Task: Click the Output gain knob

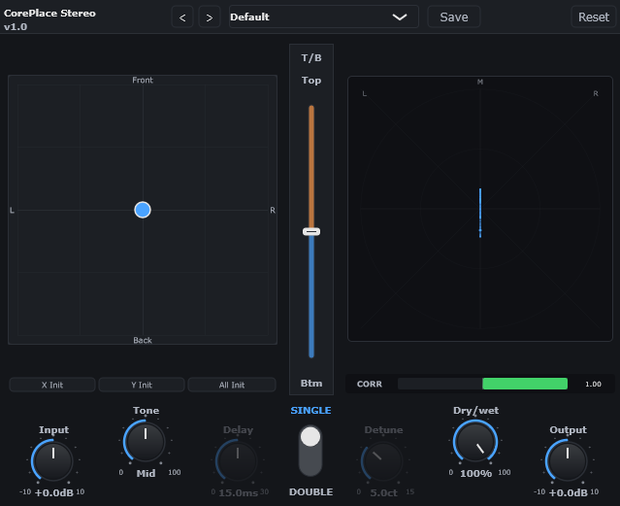Action: click(x=567, y=461)
